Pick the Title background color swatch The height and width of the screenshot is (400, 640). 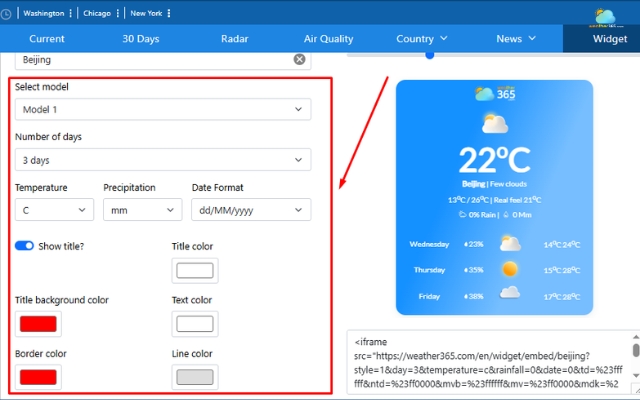38,324
